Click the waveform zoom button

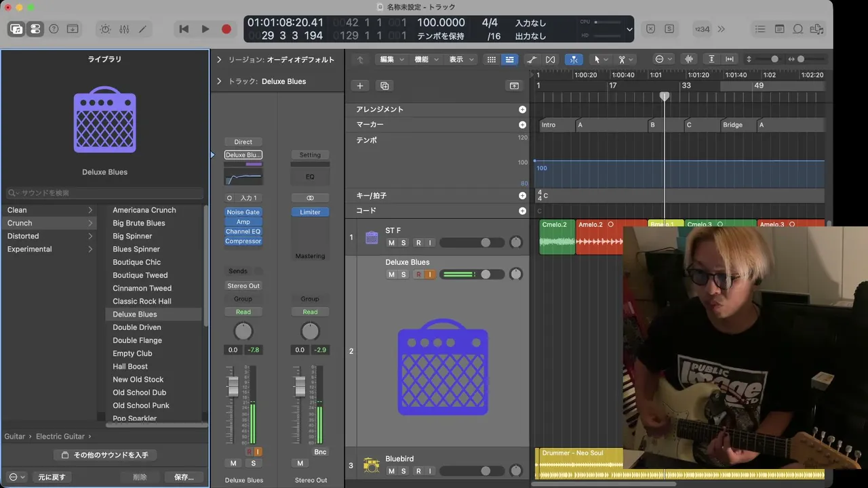pyautogui.click(x=689, y=60)
